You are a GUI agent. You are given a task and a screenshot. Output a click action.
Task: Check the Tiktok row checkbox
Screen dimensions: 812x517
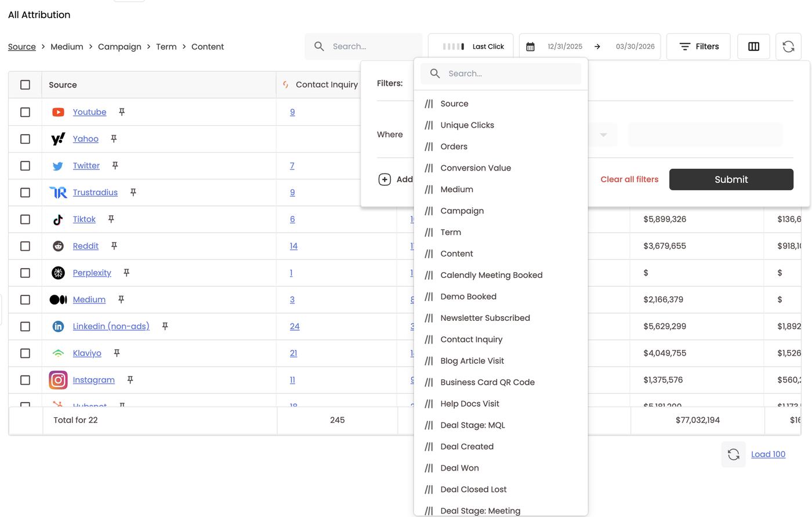25,219
